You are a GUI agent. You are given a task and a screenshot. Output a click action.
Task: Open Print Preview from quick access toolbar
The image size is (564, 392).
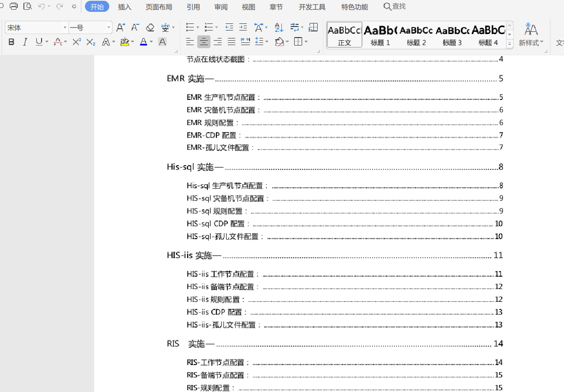pyautogui.click(x=27, y=6)
